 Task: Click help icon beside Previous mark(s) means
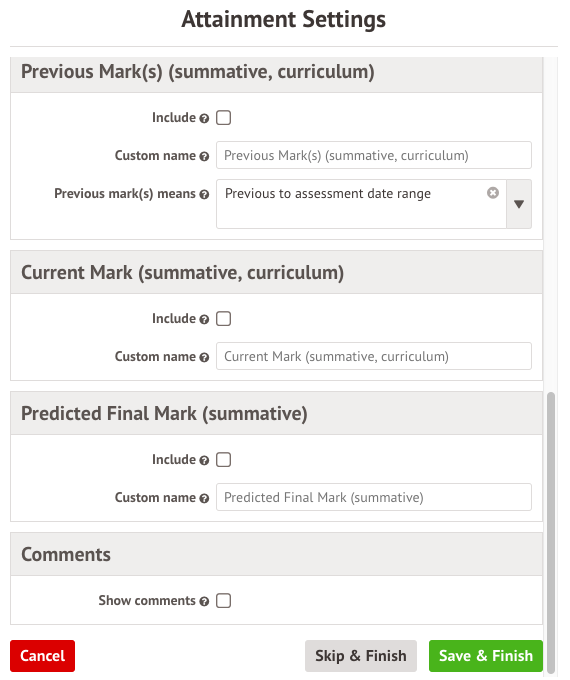pyautogui.click(x=204, y=195)
